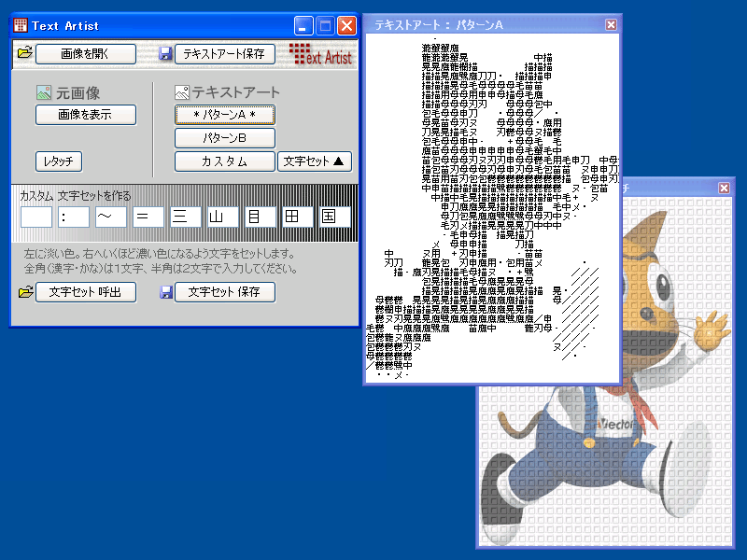
Task: Choose the パターンB button
Action: (225, 138)
